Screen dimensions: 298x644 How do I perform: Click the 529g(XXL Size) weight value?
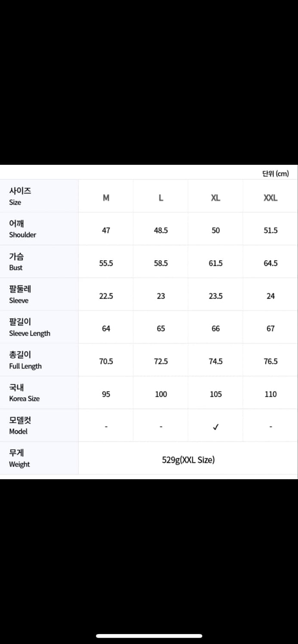pos(188,460)
